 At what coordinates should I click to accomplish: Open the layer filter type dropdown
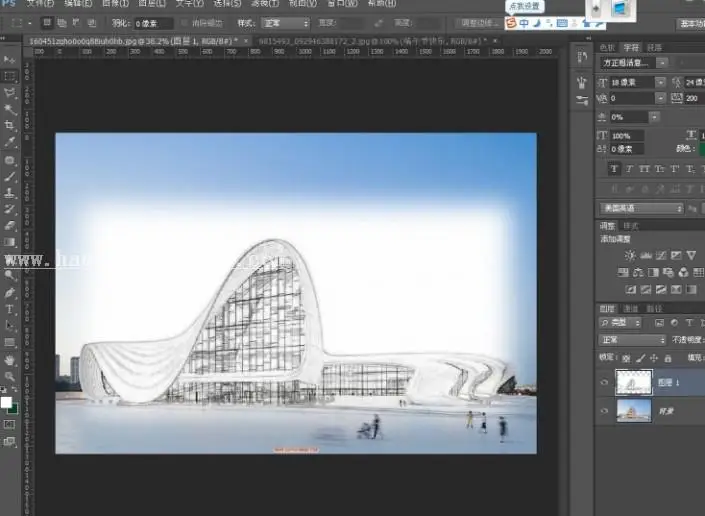pyautogui.click(x=620, y=322)
